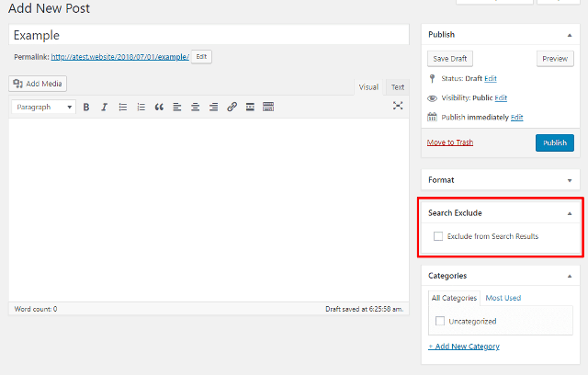Open the post permalink URL
Viewport: 588px width, 375px height.
[120, 57]
